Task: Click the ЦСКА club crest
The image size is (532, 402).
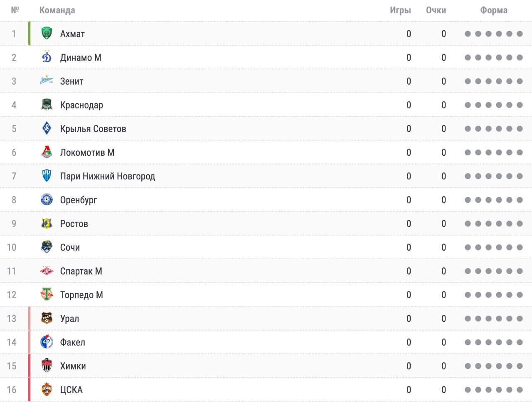Action: [x=47, y=390]
